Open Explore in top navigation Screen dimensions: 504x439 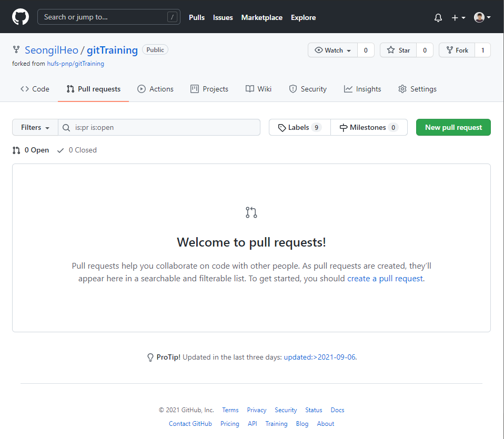point(303,18)
